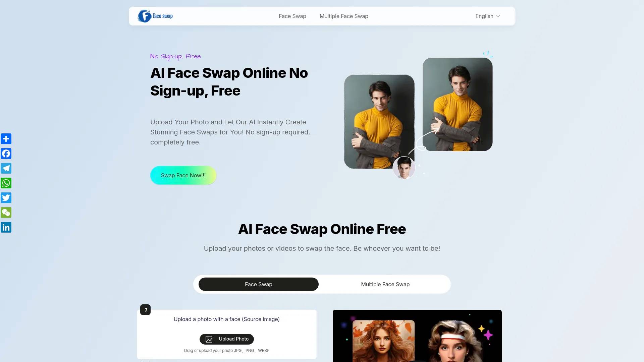Image resolution: width=644 pixels, height=362 pixels.
Task: Click Multiple Face Swap in navigation
Action: click(x=344, y=16)
